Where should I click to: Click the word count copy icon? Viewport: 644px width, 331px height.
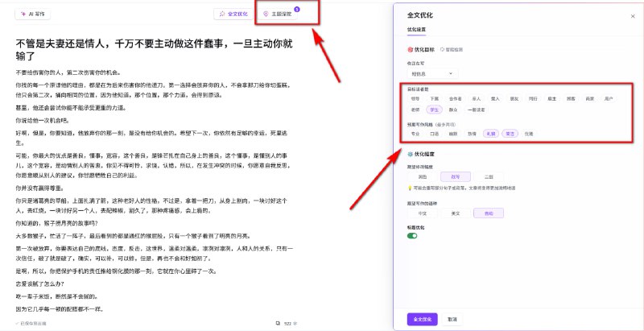[278, 322]
